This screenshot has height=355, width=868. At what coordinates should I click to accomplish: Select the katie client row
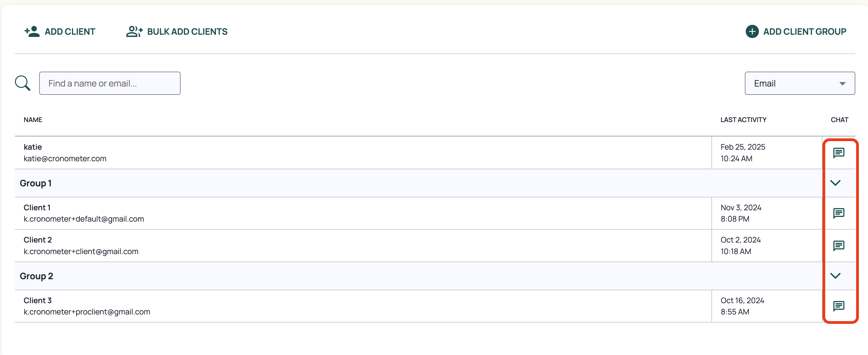(363, 153)
